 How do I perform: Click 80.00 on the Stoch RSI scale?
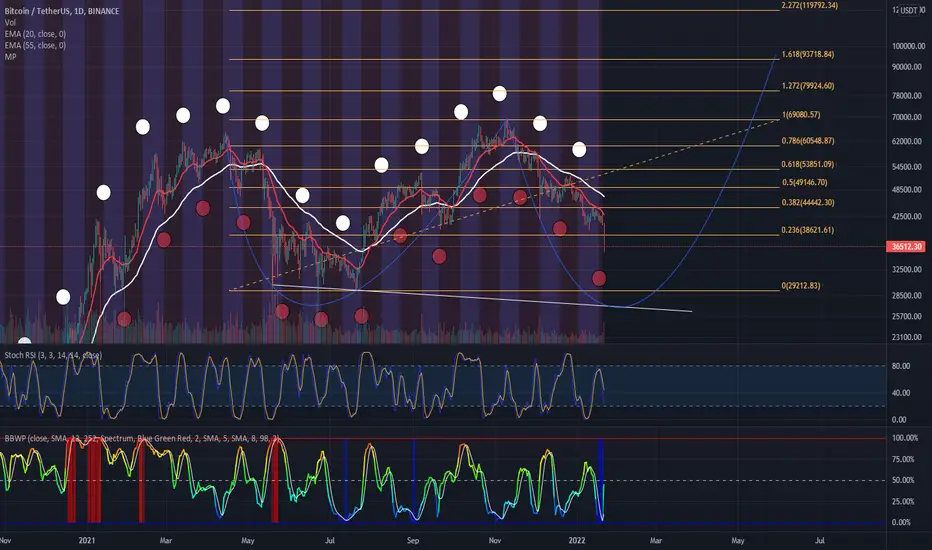tap(900, 366)
